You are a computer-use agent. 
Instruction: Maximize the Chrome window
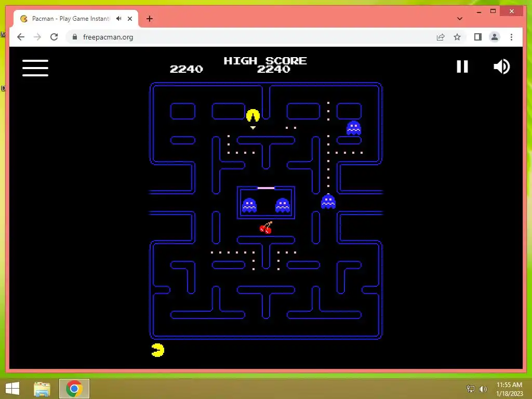[x=493, y=11]
